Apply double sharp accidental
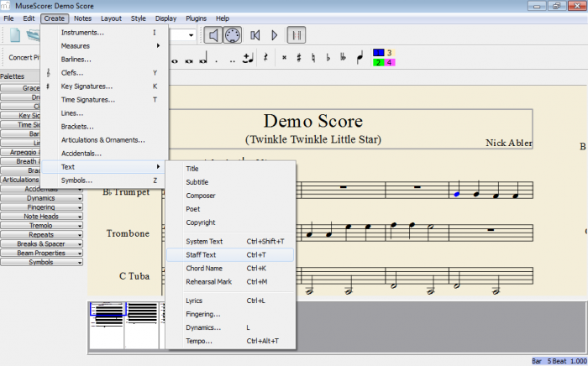588x366 pixels. click(284, 58)
